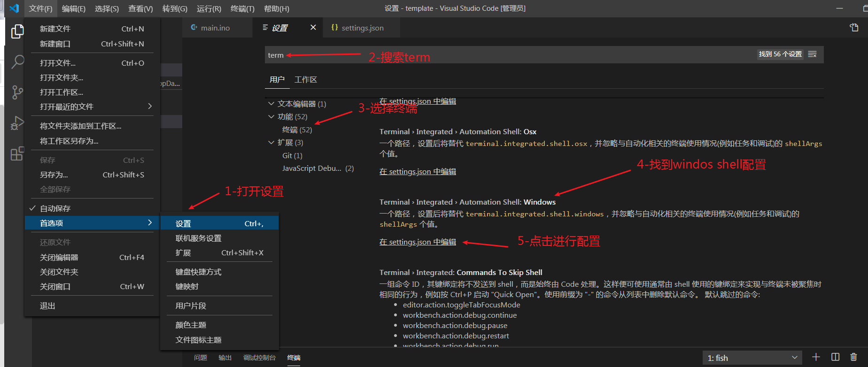Select JavaScript Debu... (2) in settings tree

[x=318, y=168]
